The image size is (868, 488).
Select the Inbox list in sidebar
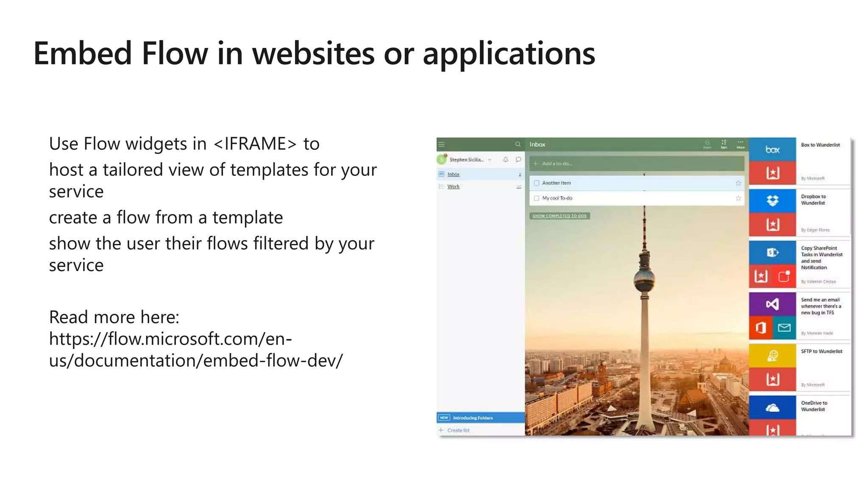tap(453, 174)
